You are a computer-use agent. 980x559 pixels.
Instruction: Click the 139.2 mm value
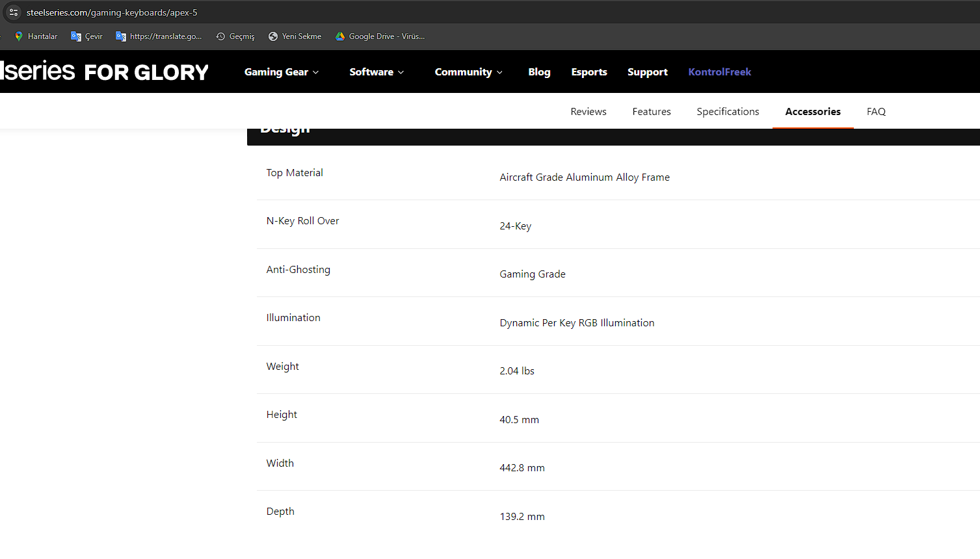[522, 516]
